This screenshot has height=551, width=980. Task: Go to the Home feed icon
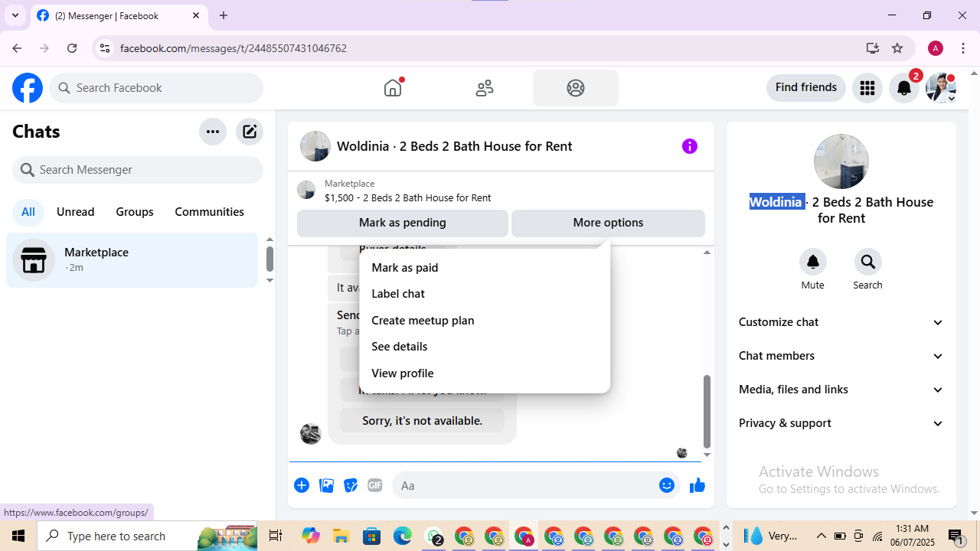[393, 88]
